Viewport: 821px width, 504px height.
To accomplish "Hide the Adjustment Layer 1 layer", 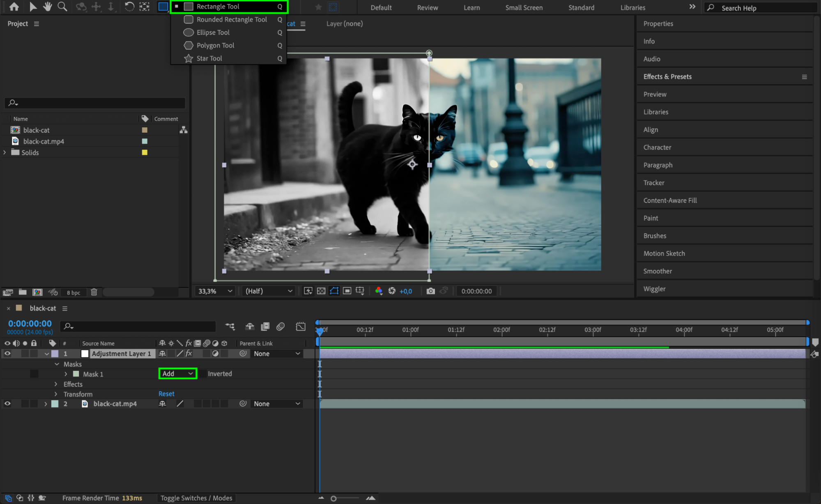I will point(7,353).
